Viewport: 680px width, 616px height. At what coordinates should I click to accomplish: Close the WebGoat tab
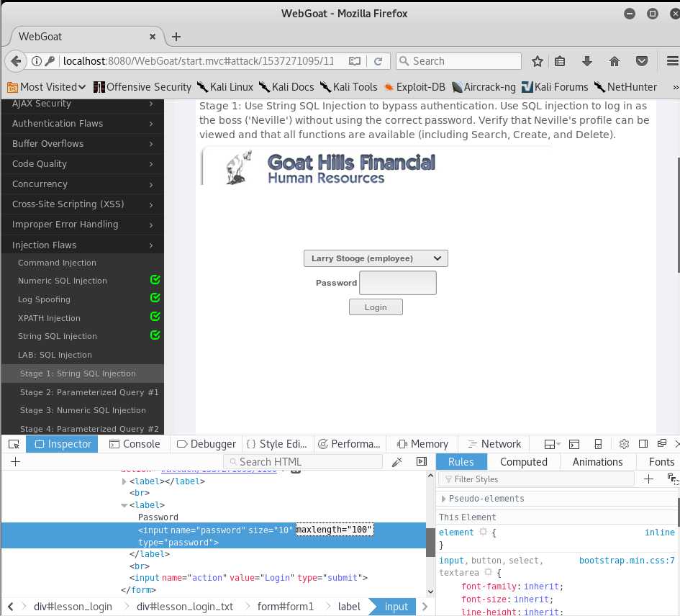[153, 37]
